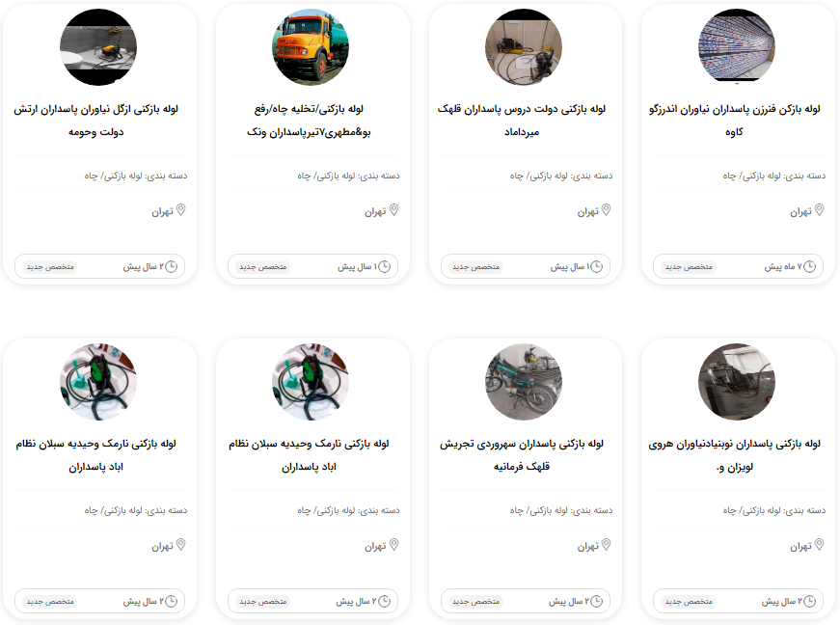Click location pin icon on اندرزگو کاوه card
The width and height of the screenshot is (840, 625).
[x=819, y=210]
